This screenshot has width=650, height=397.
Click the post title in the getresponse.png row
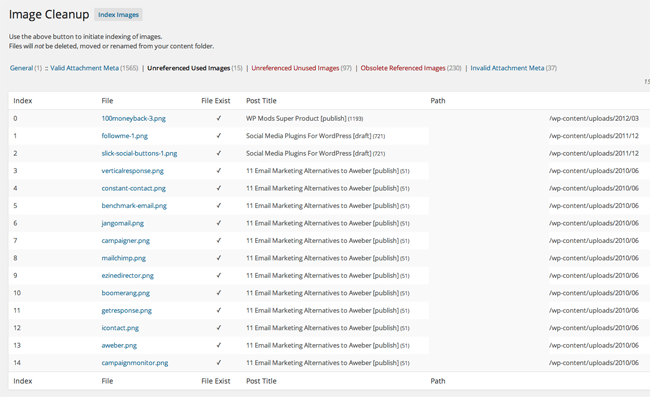pyautogui.click(x=327, y=310)
